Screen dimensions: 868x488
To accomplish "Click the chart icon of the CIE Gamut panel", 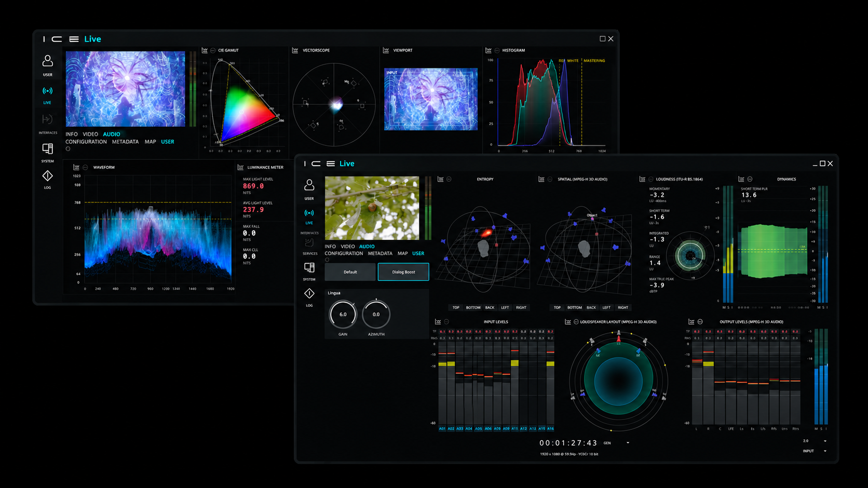I will [x=205, y=50].
